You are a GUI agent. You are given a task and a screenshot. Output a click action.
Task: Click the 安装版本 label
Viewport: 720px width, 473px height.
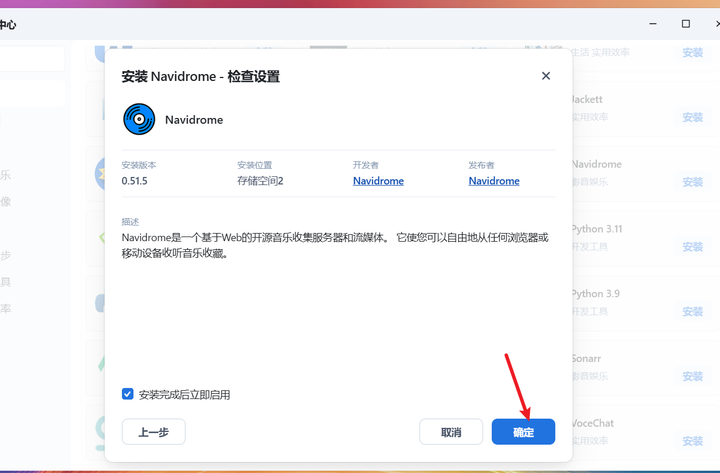(139, 165)
